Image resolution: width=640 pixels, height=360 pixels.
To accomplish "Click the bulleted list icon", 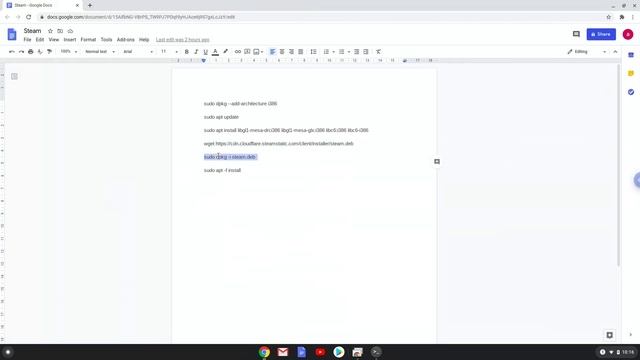I will pos(342,52).
